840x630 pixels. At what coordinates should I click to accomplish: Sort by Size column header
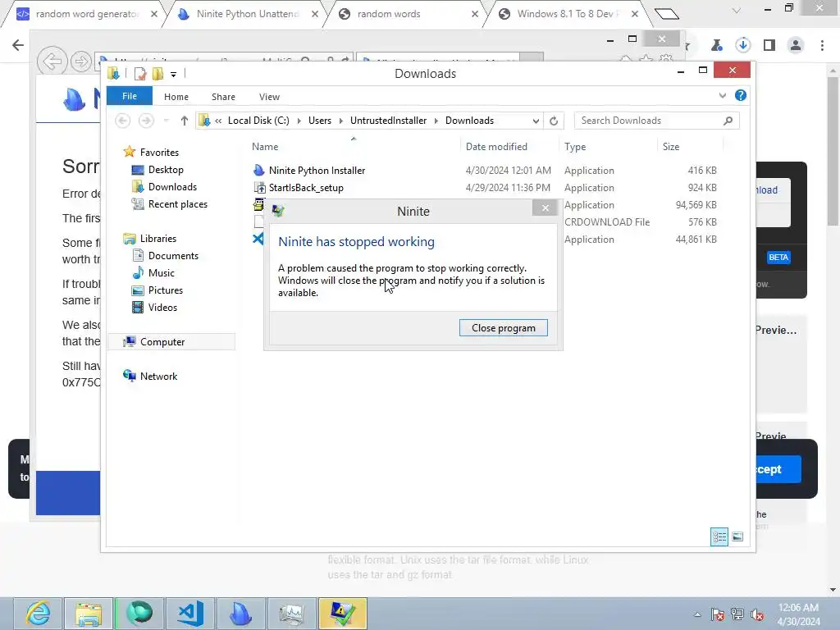671,146
